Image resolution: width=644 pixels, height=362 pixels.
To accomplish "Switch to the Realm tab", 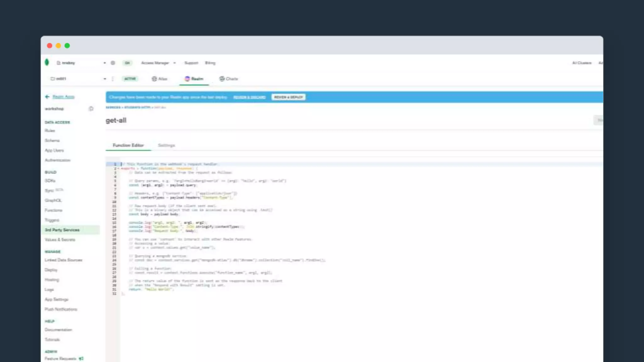I will [x=194, y=79].
